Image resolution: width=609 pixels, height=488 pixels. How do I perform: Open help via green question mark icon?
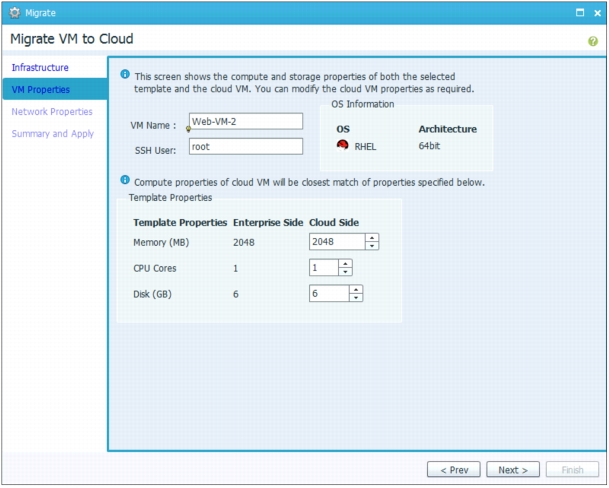593,41
